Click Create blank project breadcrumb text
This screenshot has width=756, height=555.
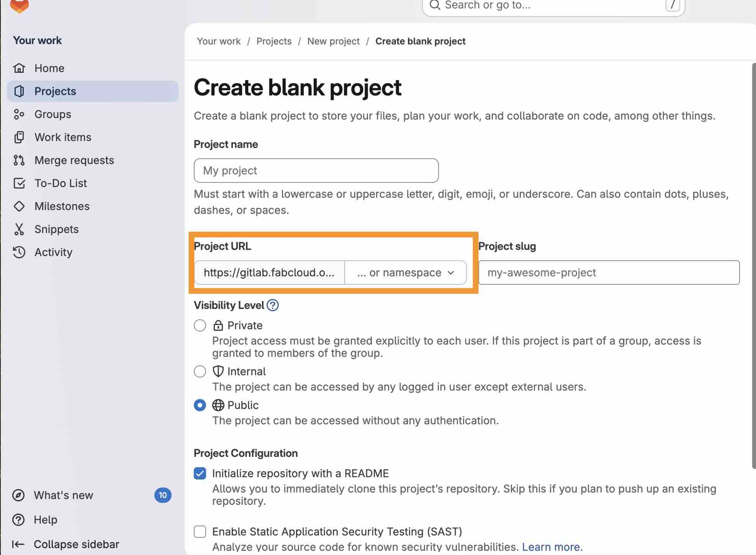click(x=420, y=41)
